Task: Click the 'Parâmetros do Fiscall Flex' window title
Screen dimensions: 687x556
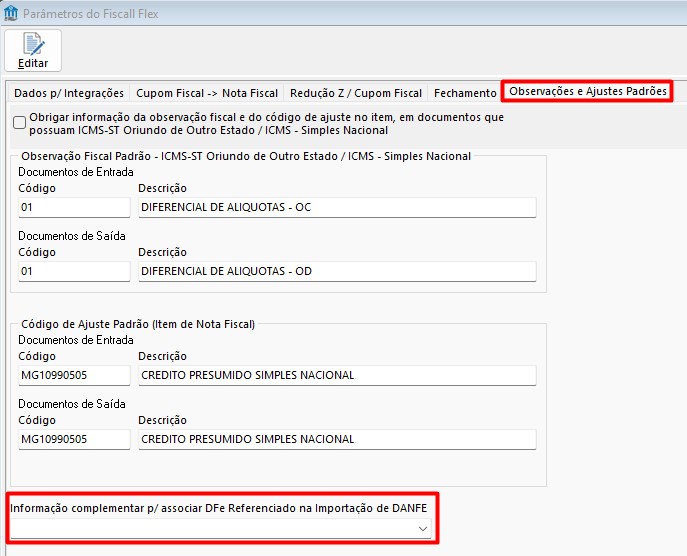Action: pyautogui.click(x=91, y=14)
